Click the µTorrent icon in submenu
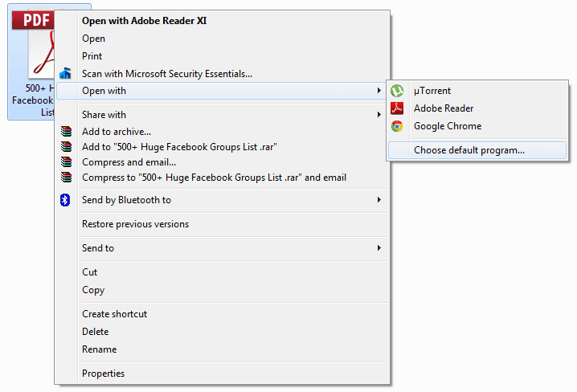Image resolution: width=577 pixels, height=392 pixels. (x=396, y=91)
